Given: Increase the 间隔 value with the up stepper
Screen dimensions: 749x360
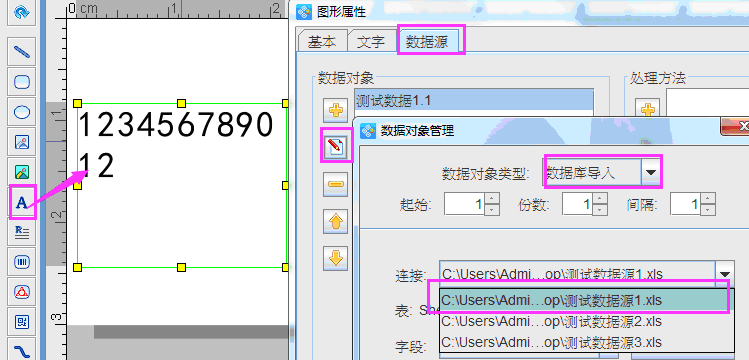Looking at the screenshot, I should pos(708,199).
